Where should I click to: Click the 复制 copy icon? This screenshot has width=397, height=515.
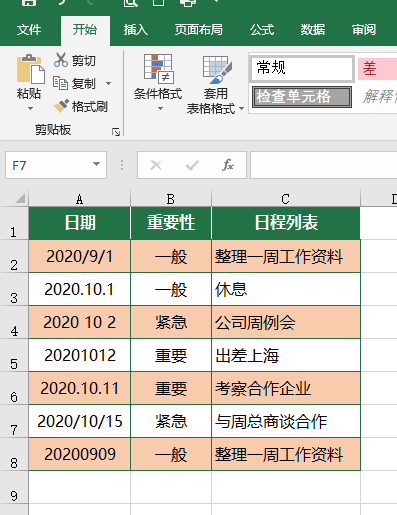click(60, 83)
